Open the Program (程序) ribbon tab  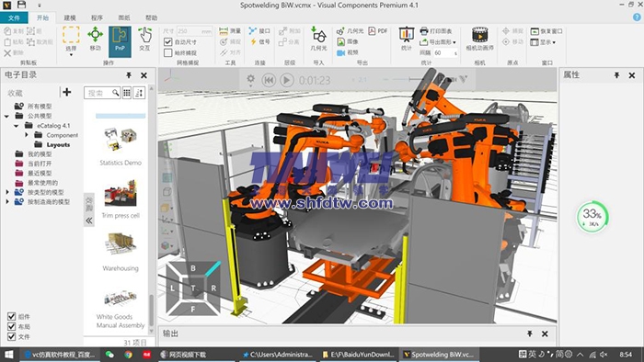pos(97,18)
